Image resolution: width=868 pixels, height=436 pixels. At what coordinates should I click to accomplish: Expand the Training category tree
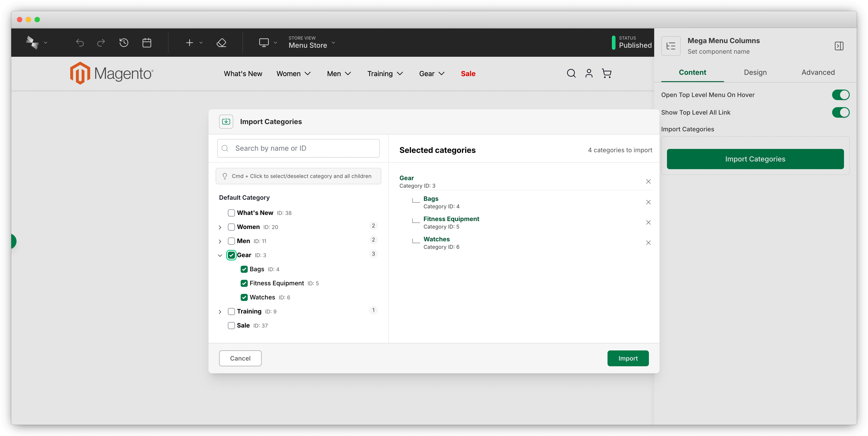coord(220,312)
